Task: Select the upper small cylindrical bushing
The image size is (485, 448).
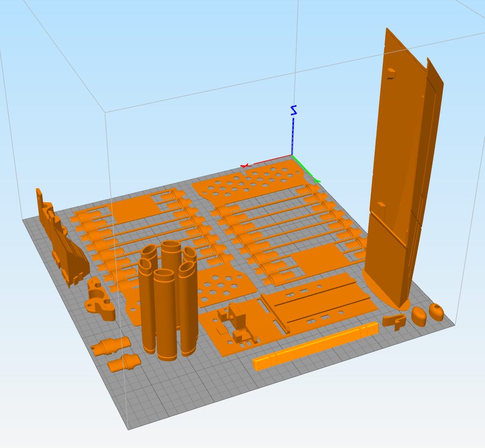Action: point(111,346)
